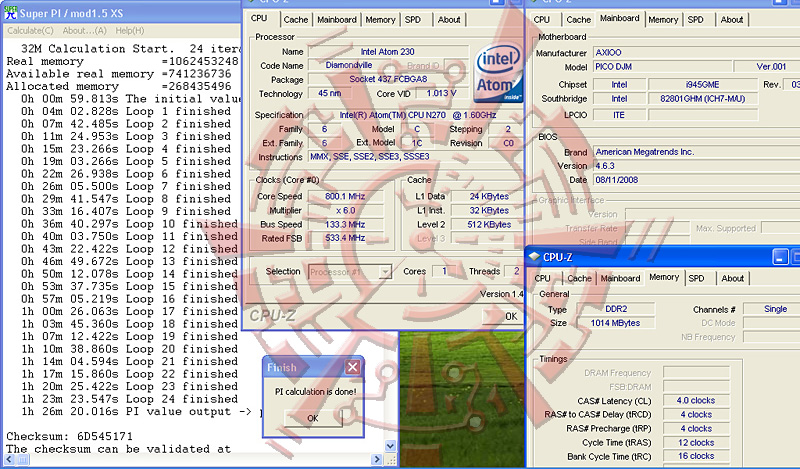This screenshot has width=800, height=469.
Task: Click the Diamondville code name value
Action: [x=349, y=65]
